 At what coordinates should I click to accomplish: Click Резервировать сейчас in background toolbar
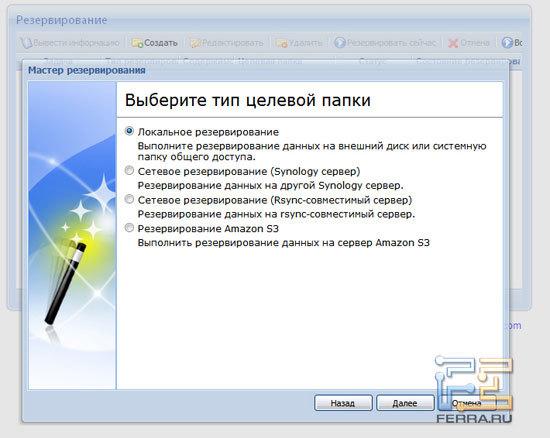click(x=385, y=43)
